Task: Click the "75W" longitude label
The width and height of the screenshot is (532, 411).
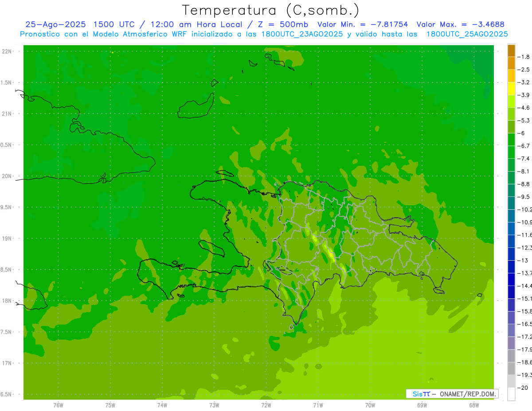Action: 110,405
